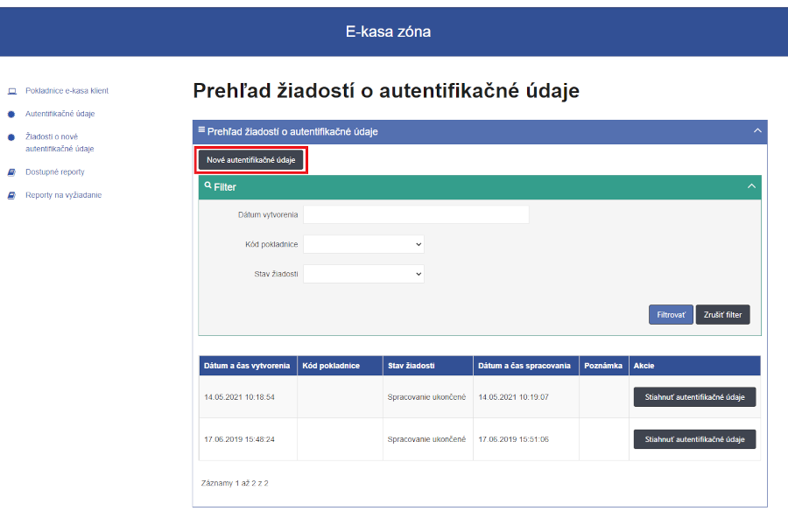Click the book icon next to Dostupné reporty
The height and width of the screenshot is (532, 788).
(x=11, y=172)
